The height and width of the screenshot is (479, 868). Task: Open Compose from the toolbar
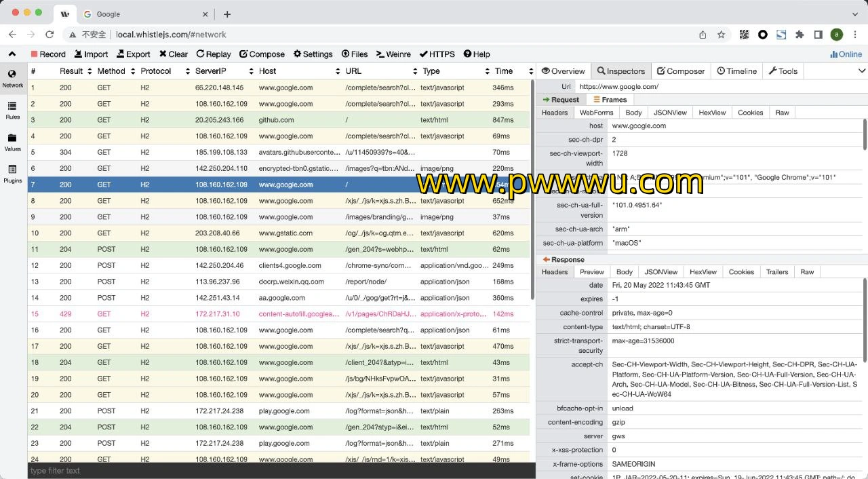pos(262,54)
